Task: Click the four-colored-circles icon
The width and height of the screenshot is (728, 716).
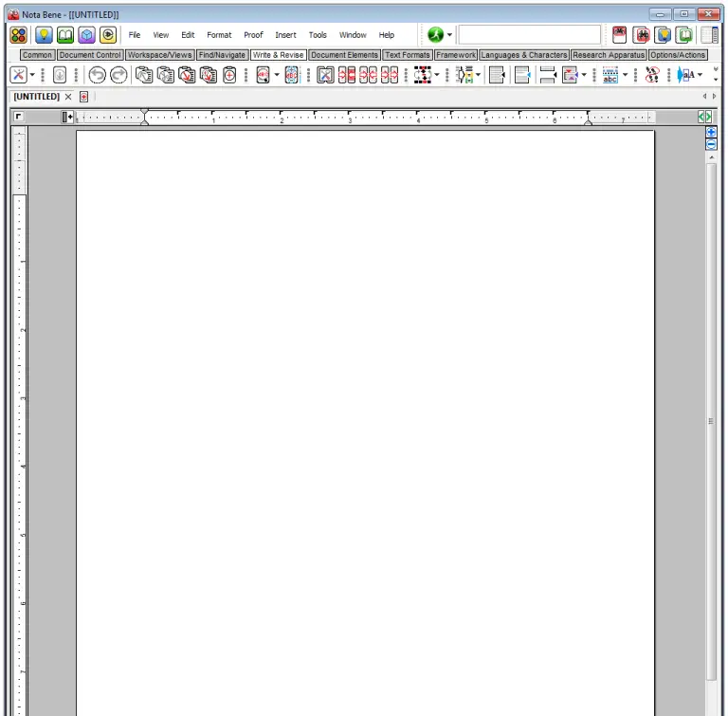Action: coord(18,35)
